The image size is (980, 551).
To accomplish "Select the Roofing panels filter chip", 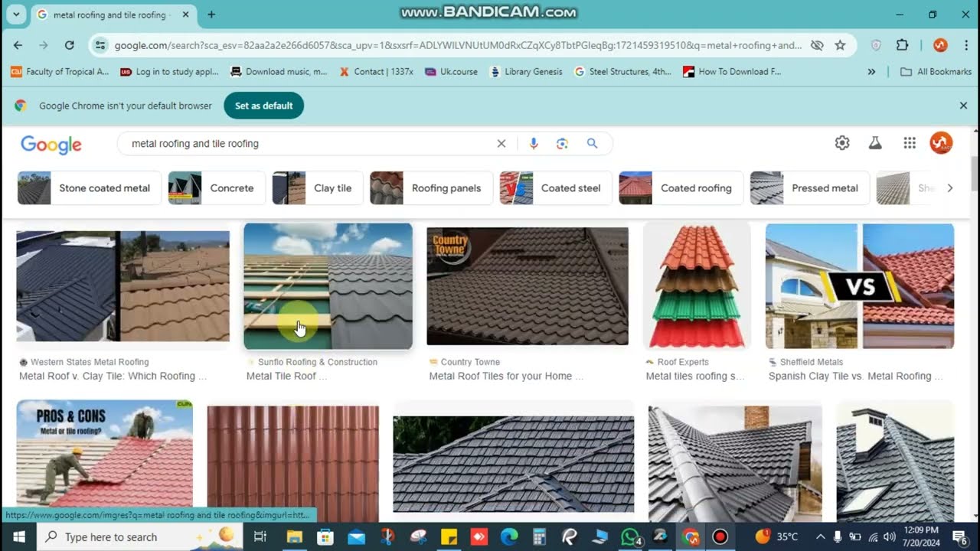I will coord(431,187).
